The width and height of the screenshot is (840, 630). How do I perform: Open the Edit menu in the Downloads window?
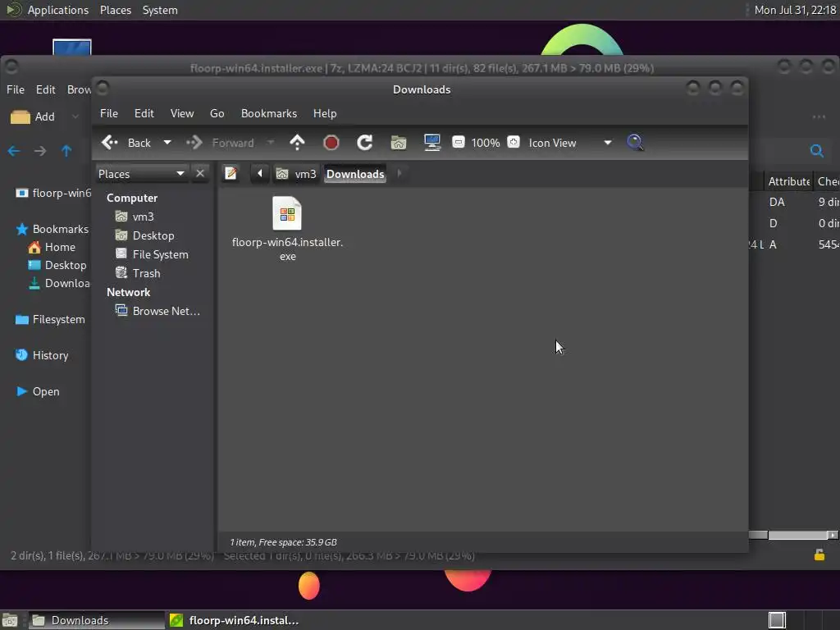pyautogui.click(x=144, y=113)
